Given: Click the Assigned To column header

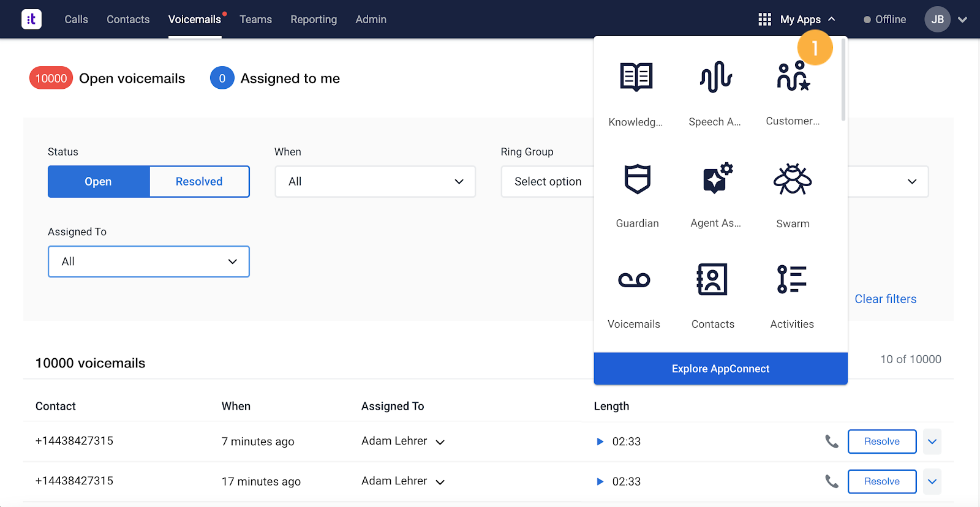Looking at the screenshot, I should [x=393, y=406].
